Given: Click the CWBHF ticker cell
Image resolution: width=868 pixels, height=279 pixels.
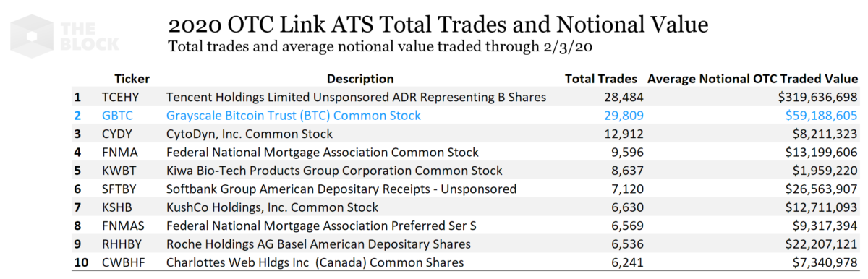Looking at the screenshot, I should click(x=124, y=262).
